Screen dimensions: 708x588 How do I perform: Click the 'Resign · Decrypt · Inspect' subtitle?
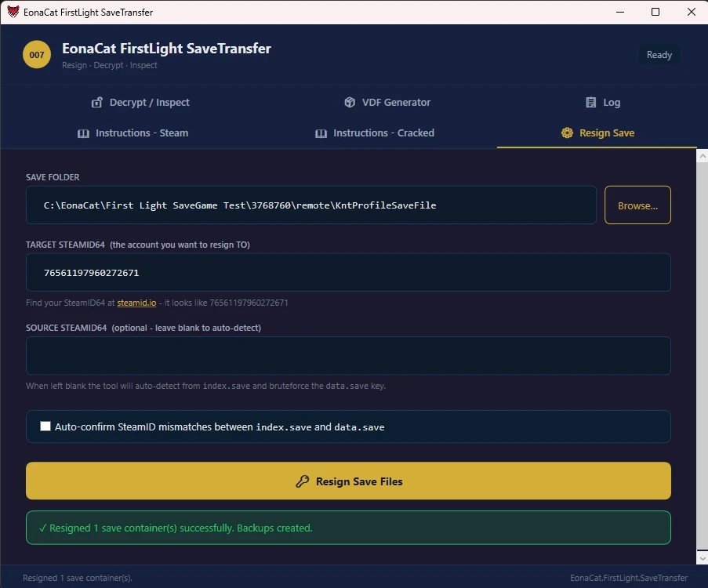click(109, 65)
